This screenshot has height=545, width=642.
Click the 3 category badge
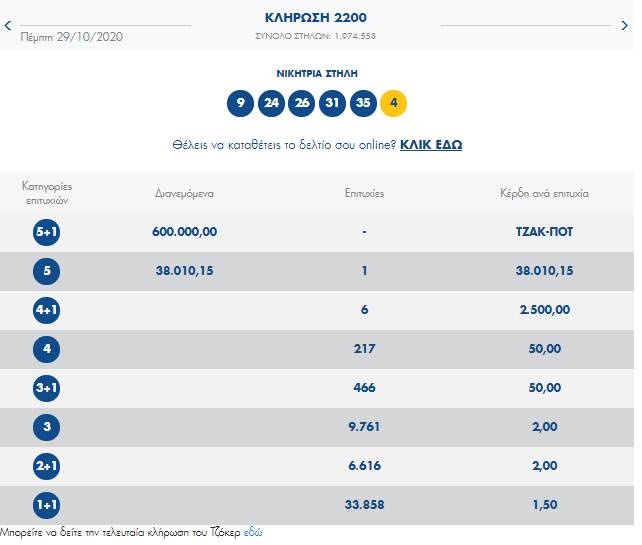pyautogui.click(x=47, y=427)
